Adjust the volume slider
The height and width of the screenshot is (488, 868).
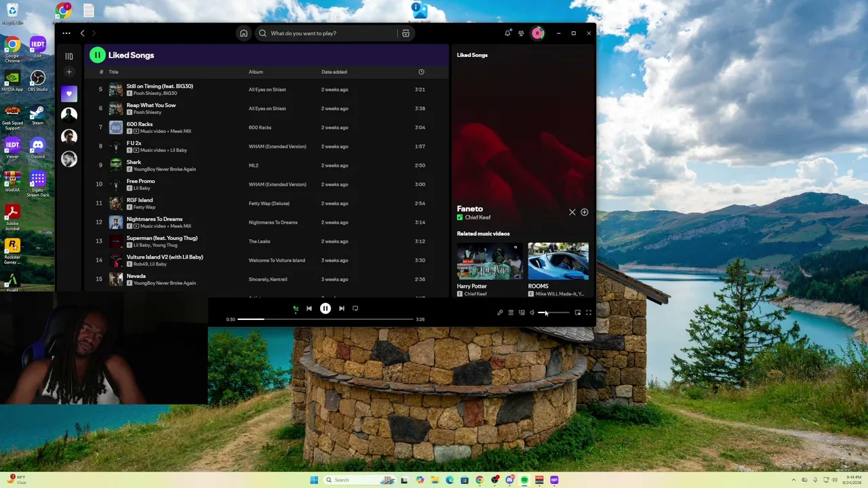coord(553,312)
